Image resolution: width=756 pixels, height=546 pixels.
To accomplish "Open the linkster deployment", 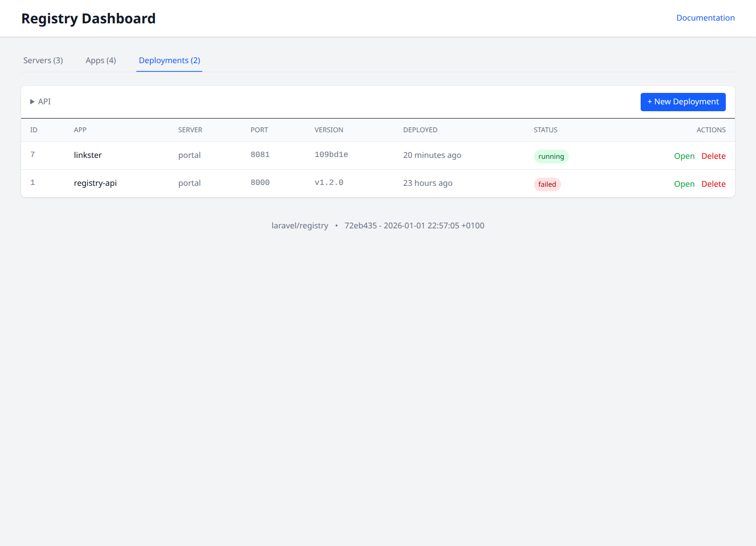I will click(x=684, y=156).
